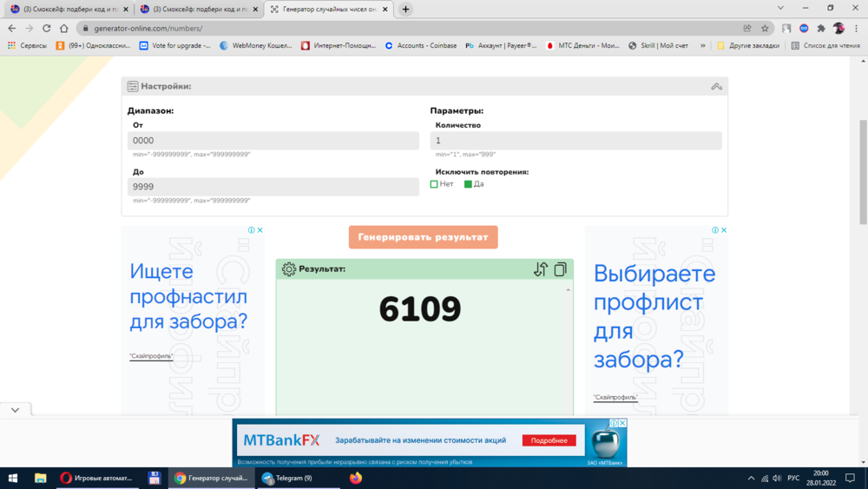Switch to first Смоксейф tab

(x=69, y=9)
